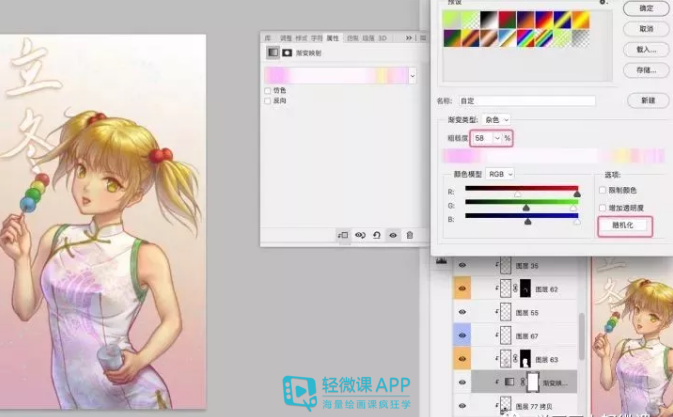Image resolution: width=673 pixels, height=417 pixels.
Task: Click the delete adjustment trash icon
Action: pyautogui.click(x=409, y=235)
